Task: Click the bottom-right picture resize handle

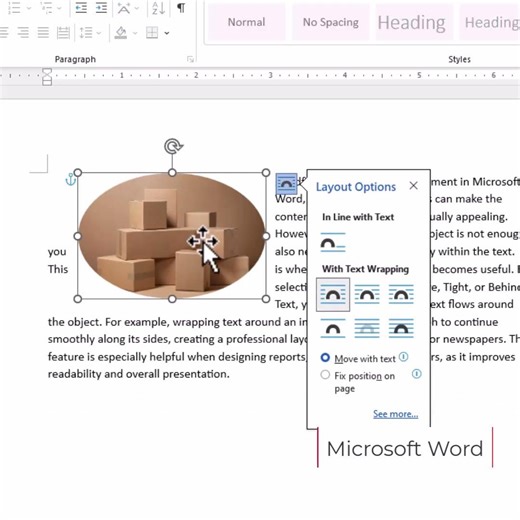Action: (x=266, y=299)
